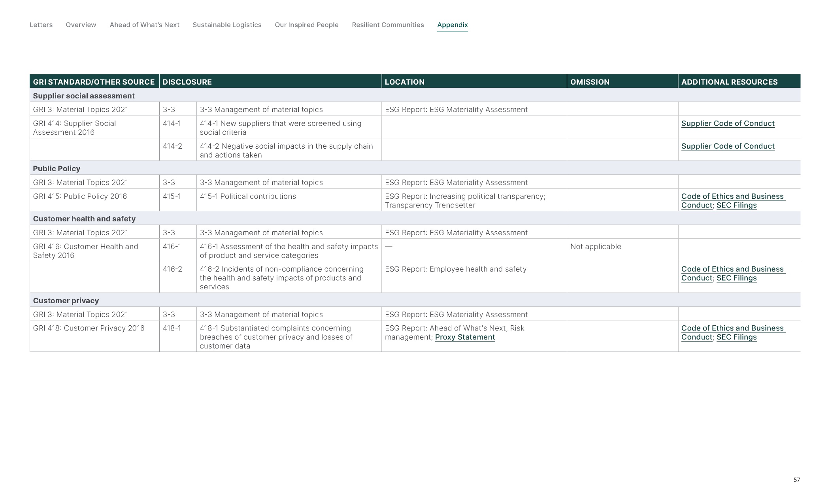
Task: Click GRI 418: Customer Privacy 2016 cell
Action: (x=94, y=336)
